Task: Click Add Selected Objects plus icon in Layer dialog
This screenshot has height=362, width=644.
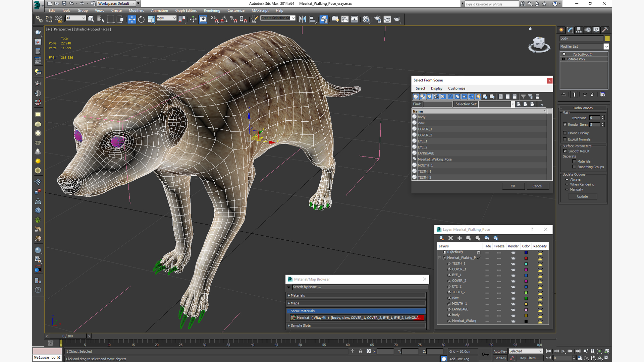Action: [460, 238]
